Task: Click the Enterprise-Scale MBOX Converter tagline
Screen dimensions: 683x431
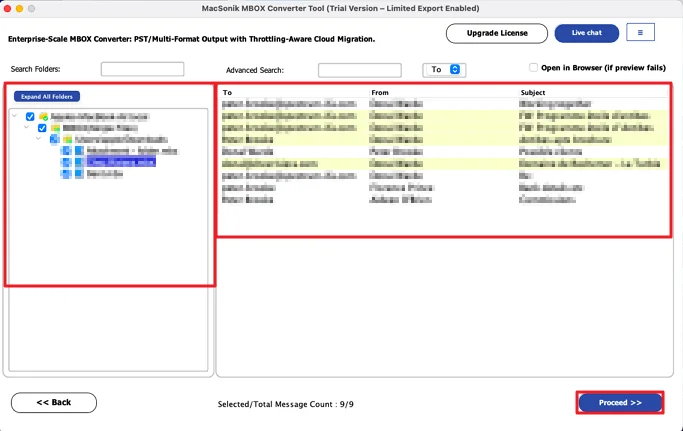Action: (x=191, y=39)
